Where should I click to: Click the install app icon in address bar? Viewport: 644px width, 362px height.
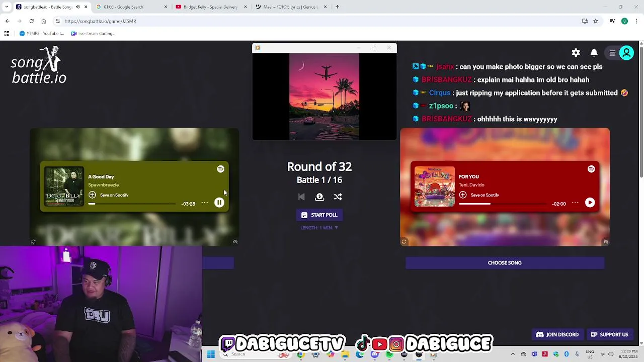(585, 21)
